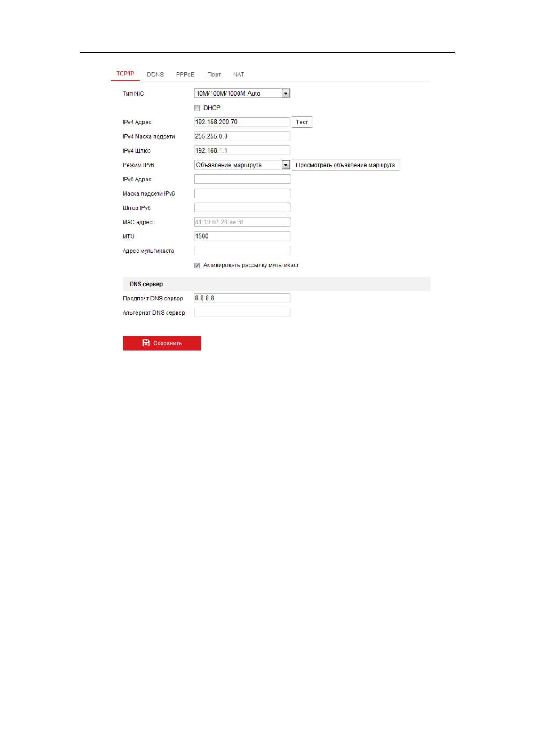Click Просмотреть объявление маршрута button
535x756 pixels.
tap(345, 165)
